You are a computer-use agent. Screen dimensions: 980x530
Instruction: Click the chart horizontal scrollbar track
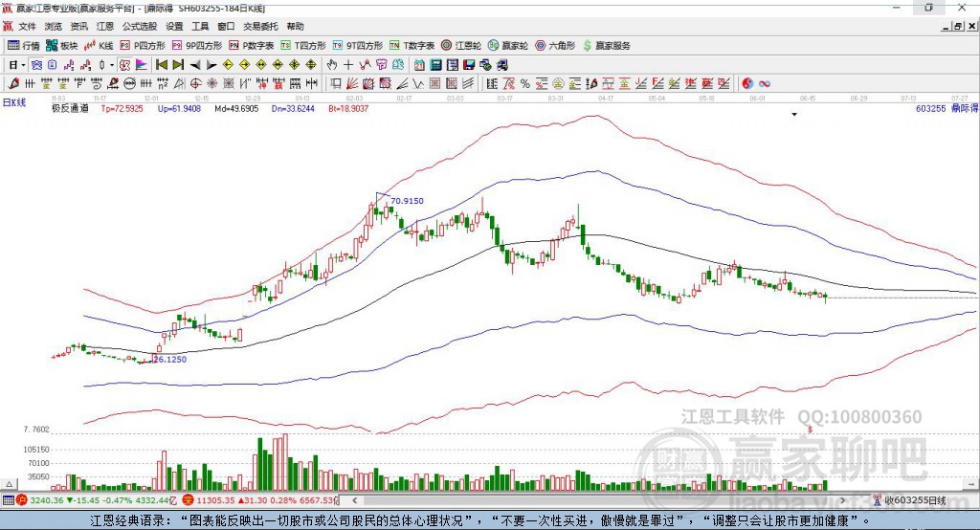pyautogui.click(x=600, y=500)
